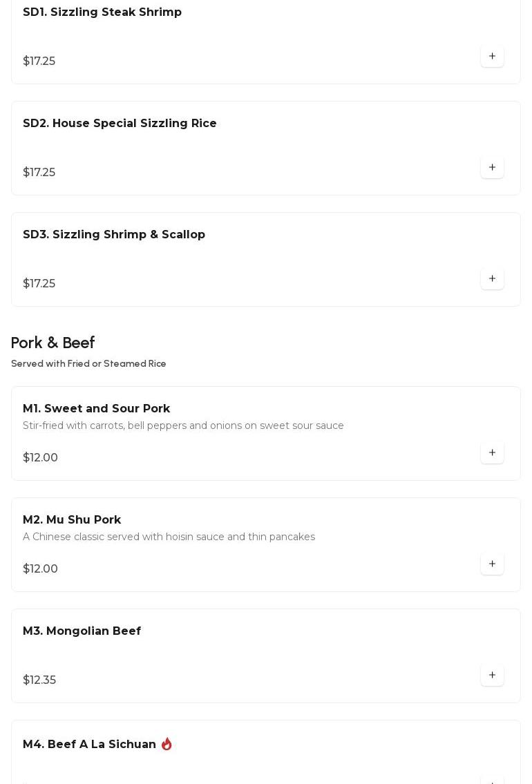This screenshot has width=532, height=784.
Task: Click the $12.35 Mongolian Beef price
Action: [39, 680]
